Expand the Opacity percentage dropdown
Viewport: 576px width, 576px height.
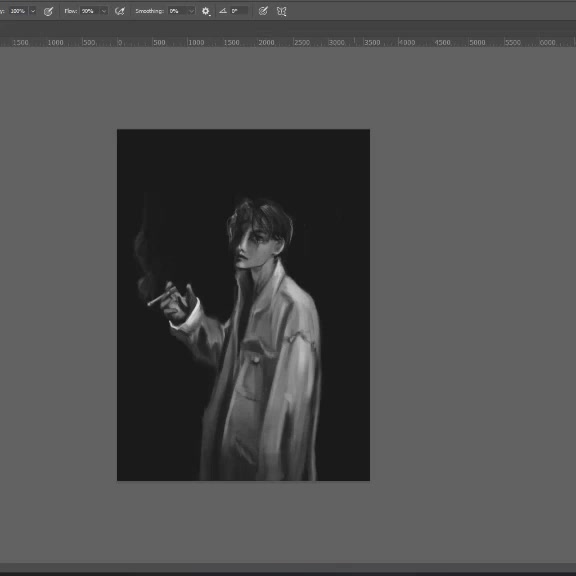(x=33, y=11)
